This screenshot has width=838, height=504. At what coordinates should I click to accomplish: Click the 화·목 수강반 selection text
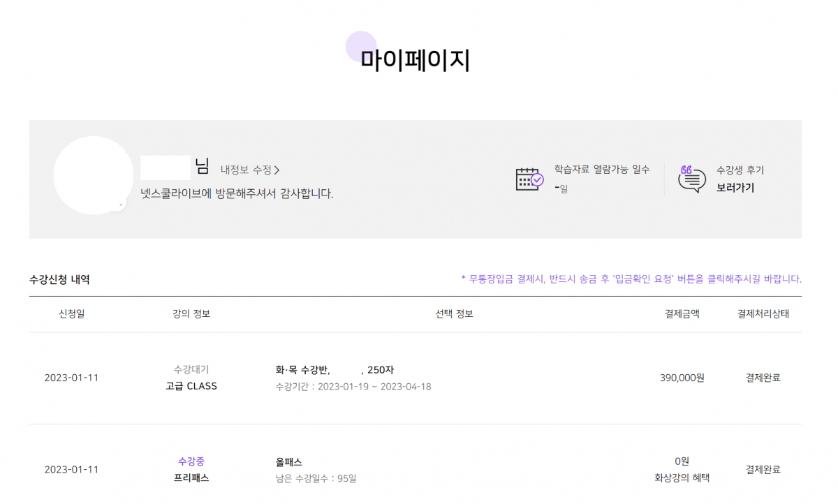click(x=302, y=370)
